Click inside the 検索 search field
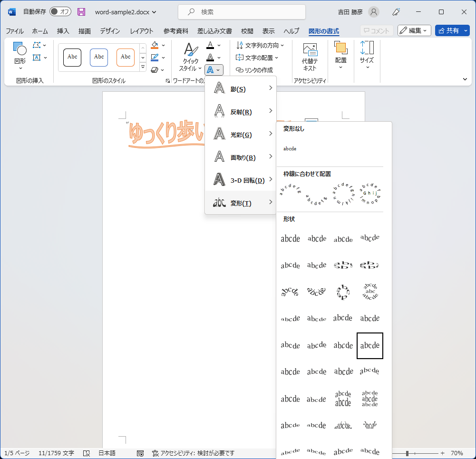476x459 pixels. point(241,11)
